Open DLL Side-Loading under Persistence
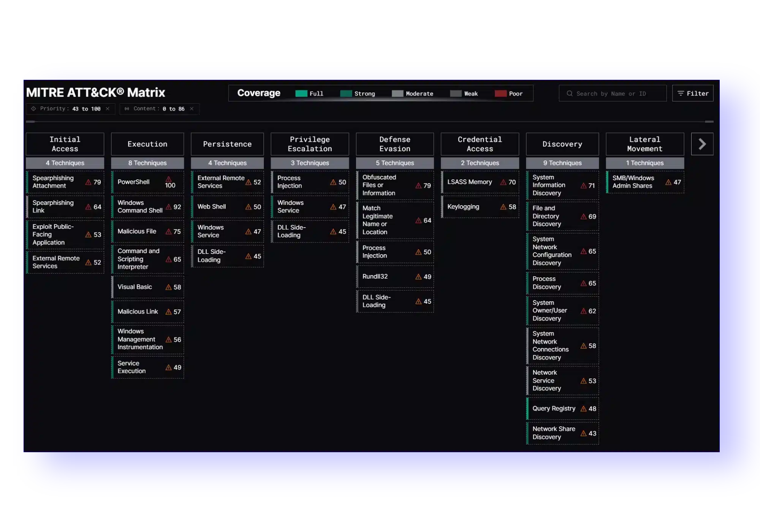Image resolution: width=760 pixels, height=532 pixels. pos(227,256)
